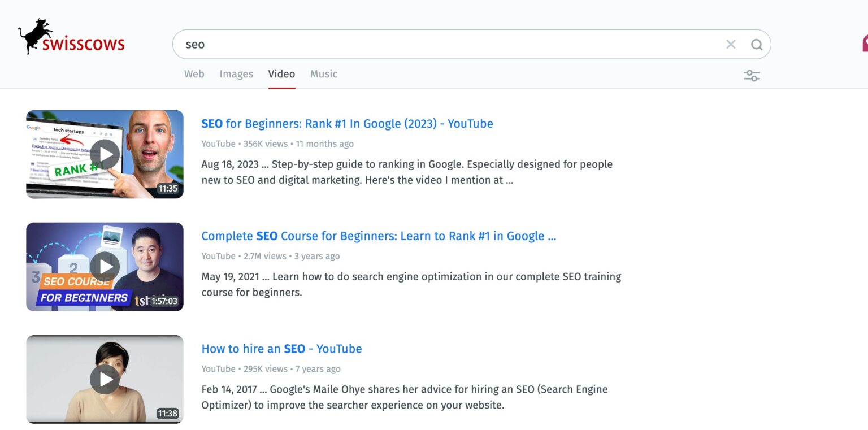
Task: Click the 1:57:03 duration badge on thumbnail
Action: pyautogui.click(x=164, y=301)
